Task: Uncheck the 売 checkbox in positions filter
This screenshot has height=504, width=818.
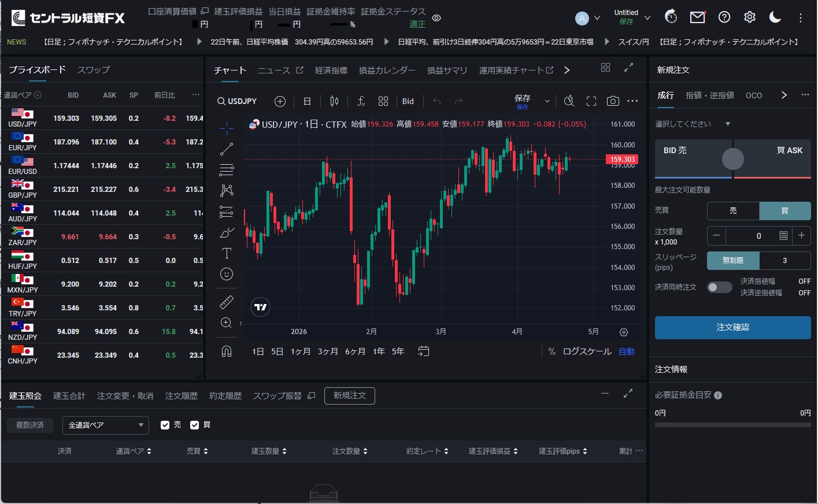Action: coord(165,425)
